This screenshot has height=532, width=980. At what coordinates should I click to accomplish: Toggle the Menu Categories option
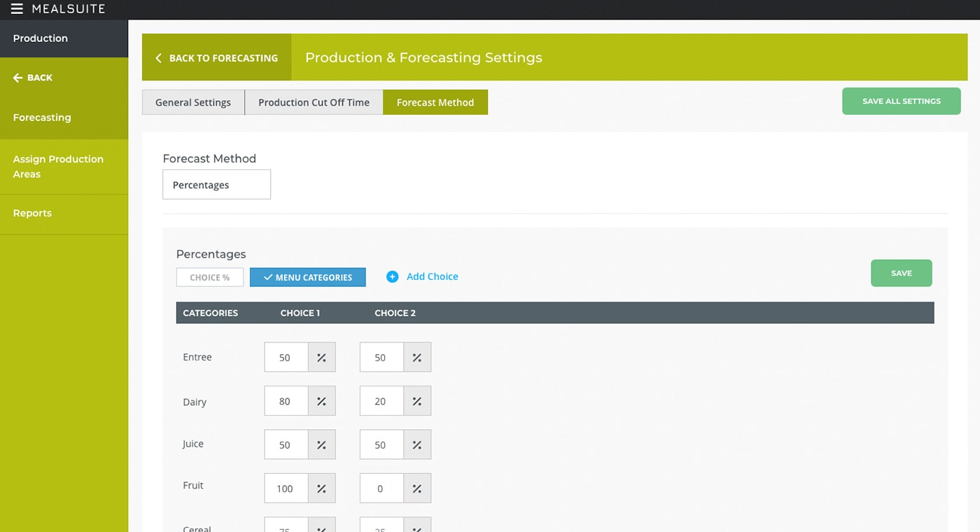point(307,277)
